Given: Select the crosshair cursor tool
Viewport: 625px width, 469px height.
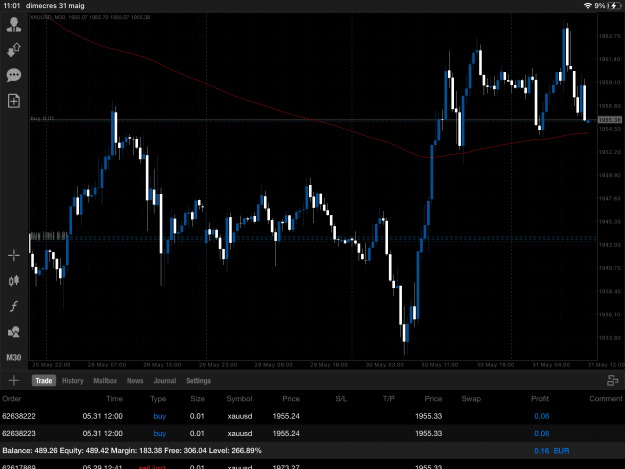Looking at the screenshot, I should [14, 255].
